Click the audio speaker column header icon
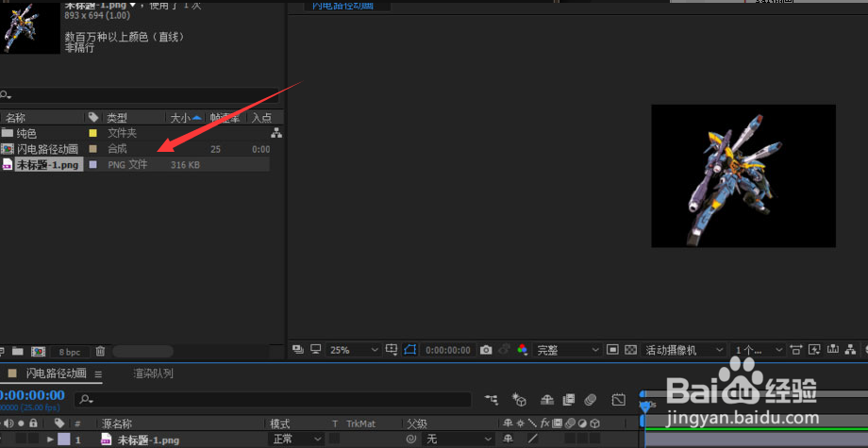868x448 pixels. [9, 423]
